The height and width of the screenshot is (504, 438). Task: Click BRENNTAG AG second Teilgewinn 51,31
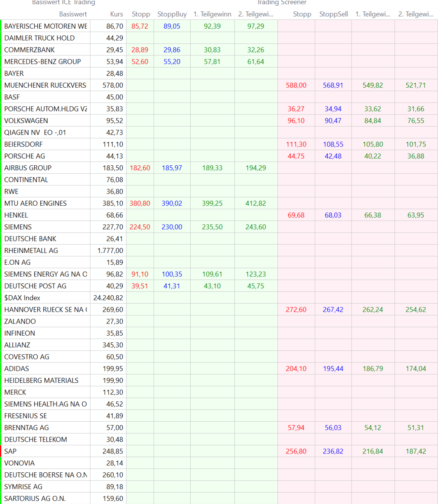[415, 428]
